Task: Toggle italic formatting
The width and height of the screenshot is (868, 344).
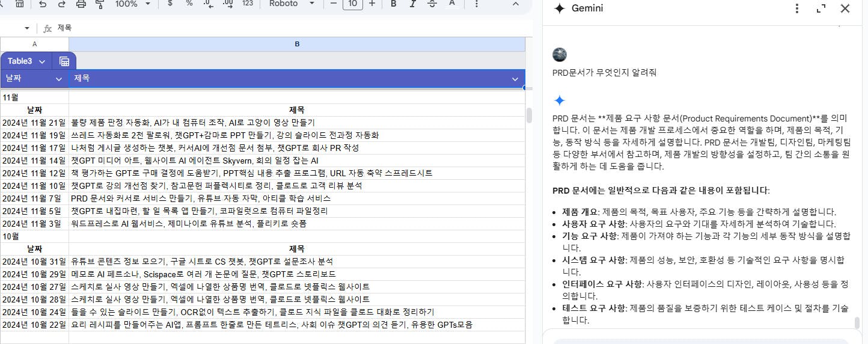Action: click(x=412, y=4)
